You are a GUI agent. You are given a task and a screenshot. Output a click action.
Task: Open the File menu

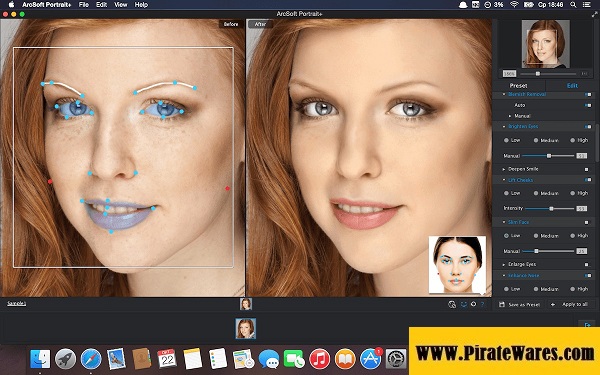tap(83, 5)
